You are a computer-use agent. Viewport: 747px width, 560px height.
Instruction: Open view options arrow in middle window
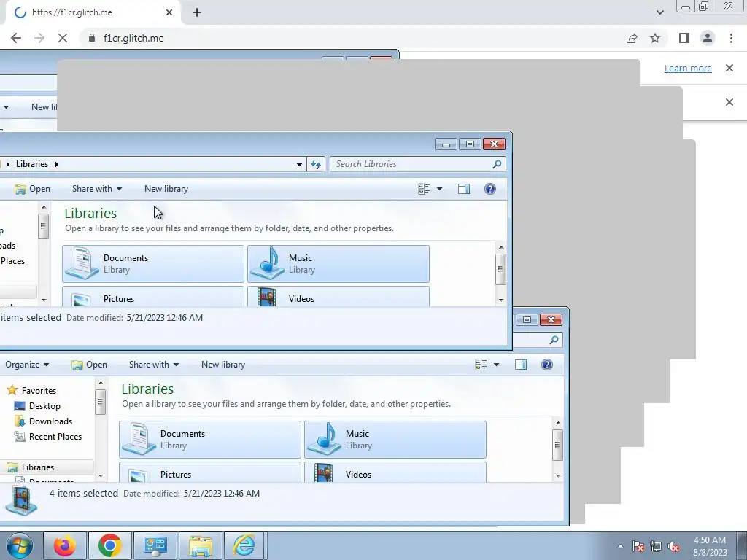(x=439, y=189)
